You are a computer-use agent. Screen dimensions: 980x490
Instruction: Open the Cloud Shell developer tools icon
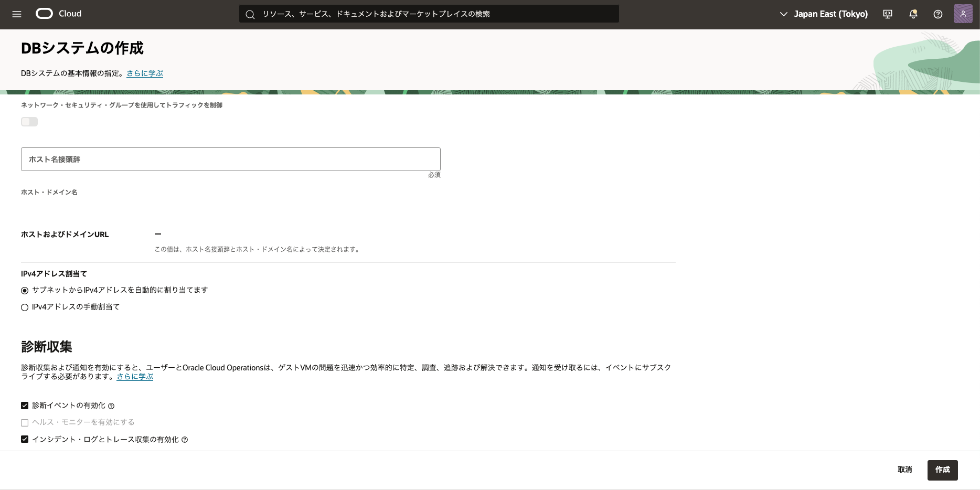tap(888, 14)
